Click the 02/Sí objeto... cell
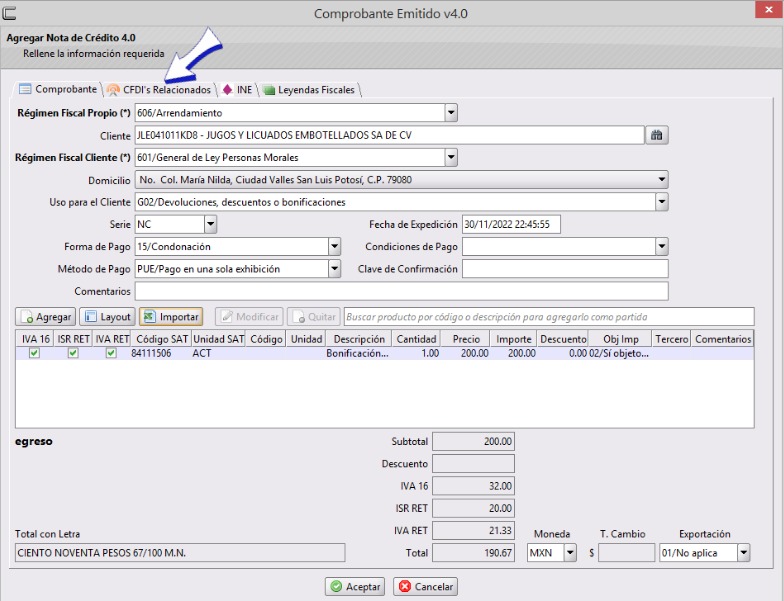The height and width of the screenshot is (601, 784). pyautogui.click(x=619, y=353)
